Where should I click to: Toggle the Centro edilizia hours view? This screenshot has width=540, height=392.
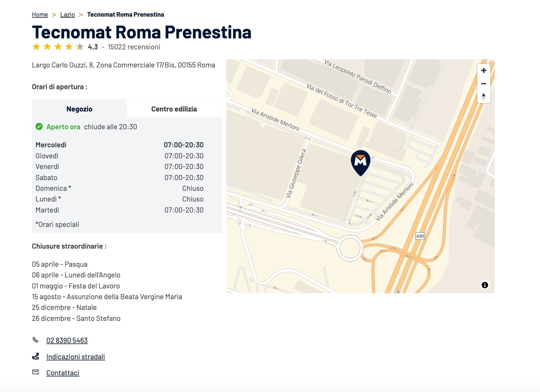click(x=174, y=109)
